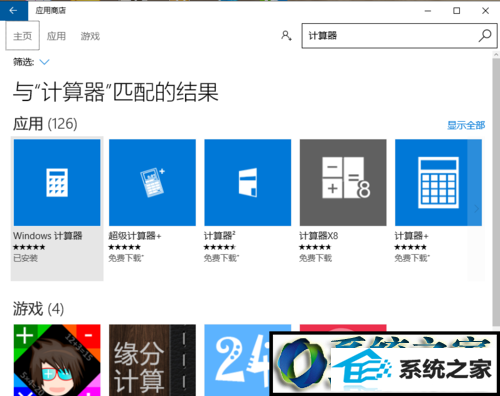Click 免费下载 under 计算器²
This screenshot has height=396, width=500.
[221, 258]
